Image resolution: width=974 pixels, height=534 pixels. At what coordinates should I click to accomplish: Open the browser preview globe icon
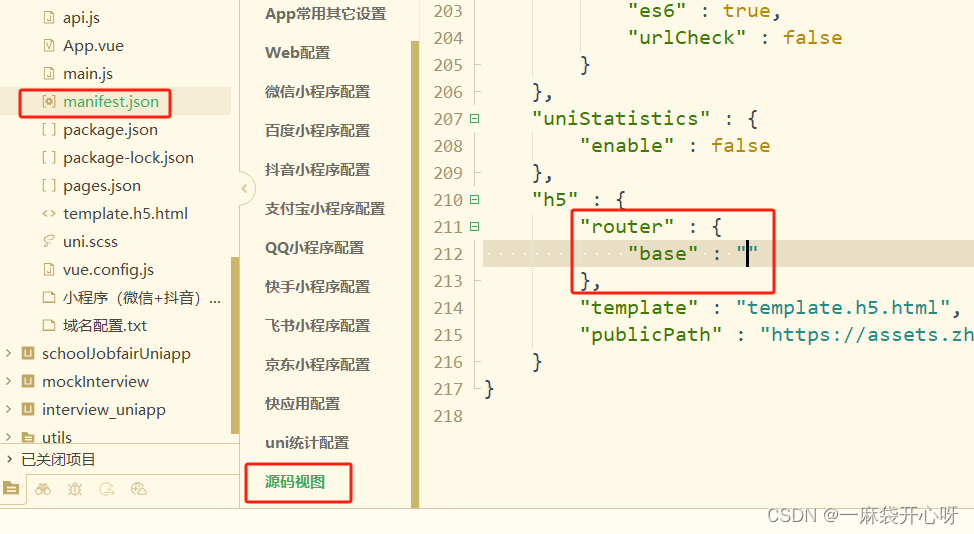point(139,489)
